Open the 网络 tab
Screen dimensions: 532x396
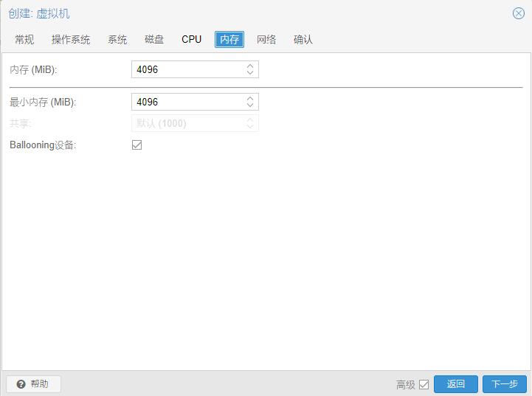pos(266,40)
